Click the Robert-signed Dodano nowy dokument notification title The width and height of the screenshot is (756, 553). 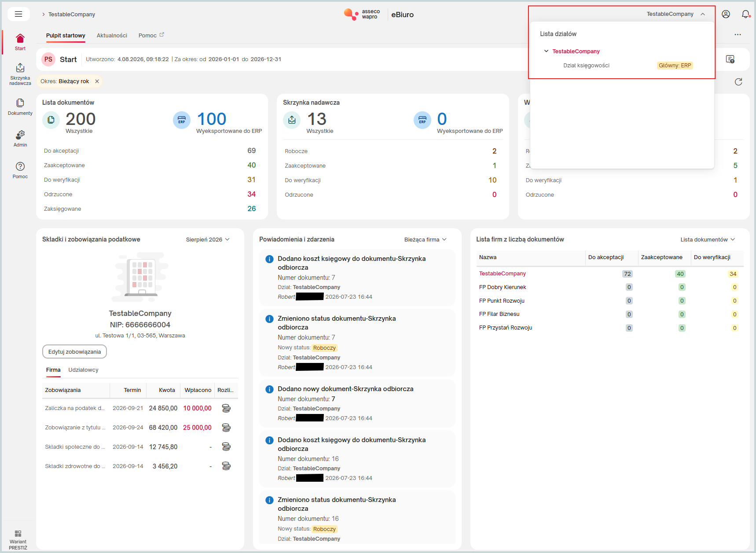pyautogui.click(x=345, y=389)
